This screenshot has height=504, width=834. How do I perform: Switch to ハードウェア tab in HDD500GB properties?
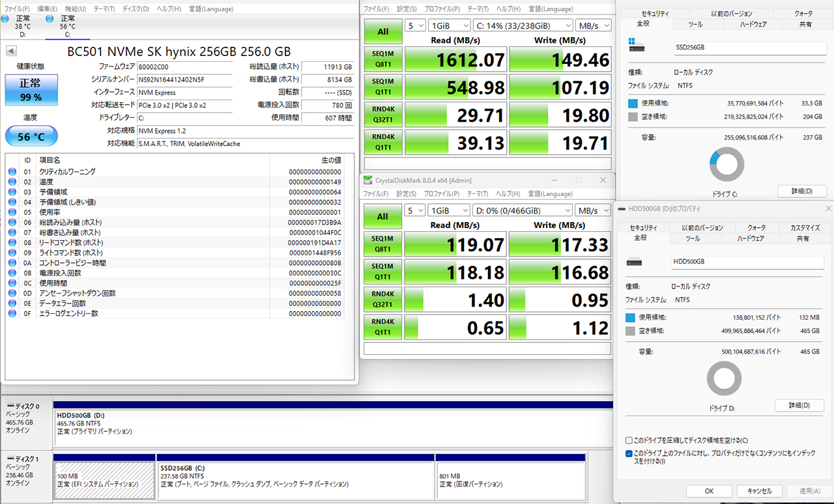click(751, 239)
